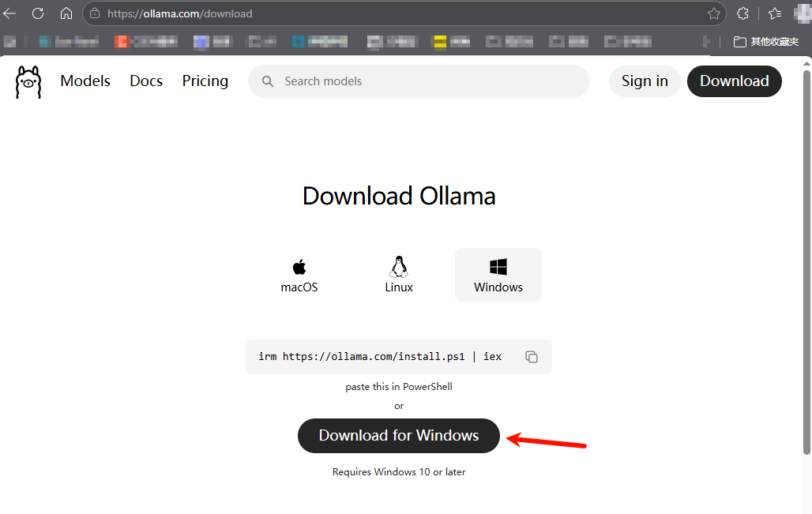Screen dimensions: 812x514
Task: Select the Linux penguin icon
Action: click(x=399, y=267)
